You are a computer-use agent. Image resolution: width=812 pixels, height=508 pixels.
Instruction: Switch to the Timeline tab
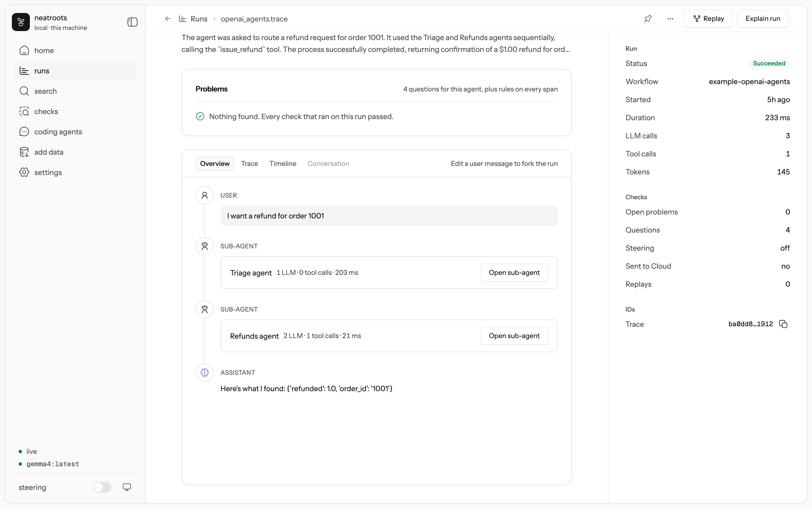tap(283, 164)
